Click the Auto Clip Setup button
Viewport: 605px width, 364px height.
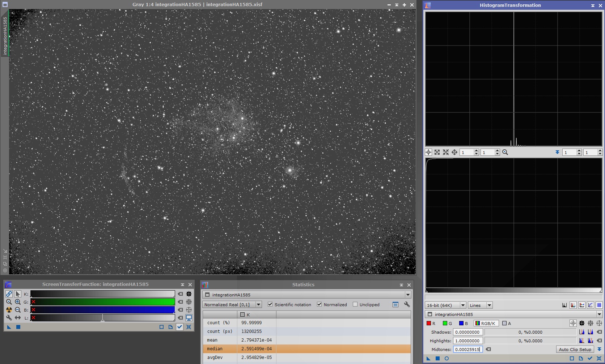(575, 349)
